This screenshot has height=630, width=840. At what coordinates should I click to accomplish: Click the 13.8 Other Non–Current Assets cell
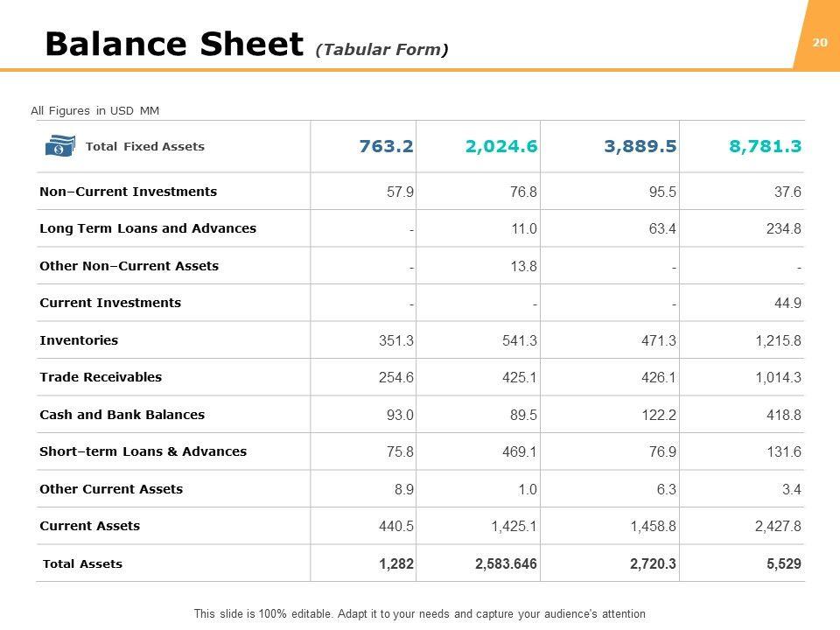(x=523, y=266)
